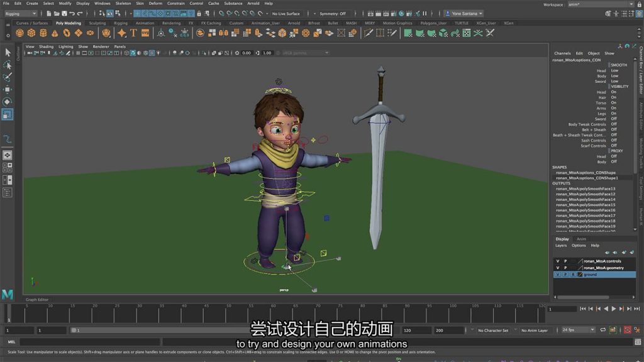Click the Channels menu in Channel Box
This screenshot has height=362, width=644.
562,53
